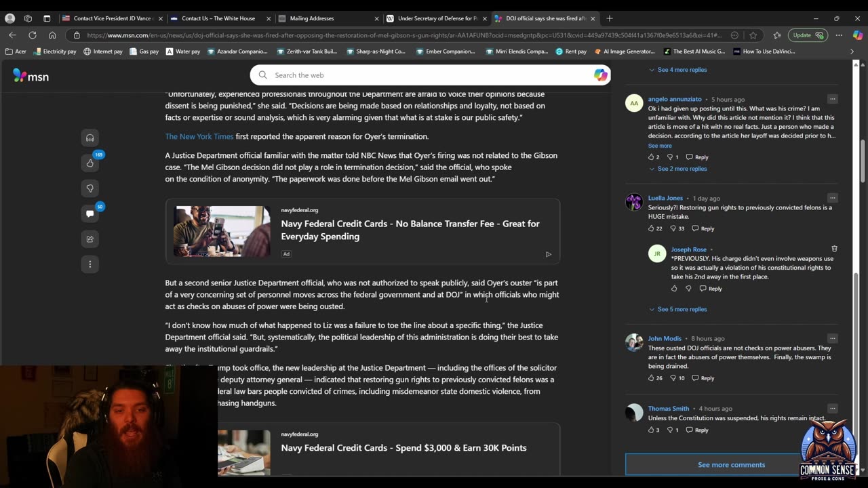Listen to the article with the headphones icon
Image resolution: width=868 pixels, height=488 pixels.
tap(90, 138)
